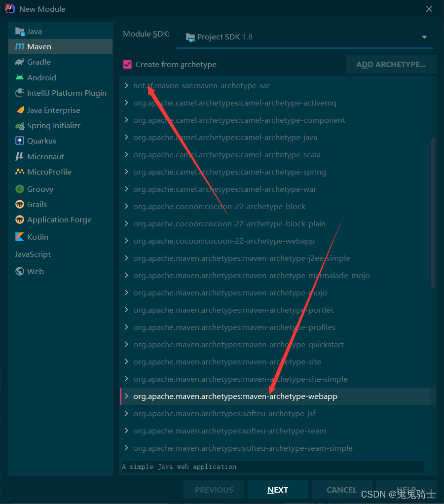Click the Grails icon

20,205
